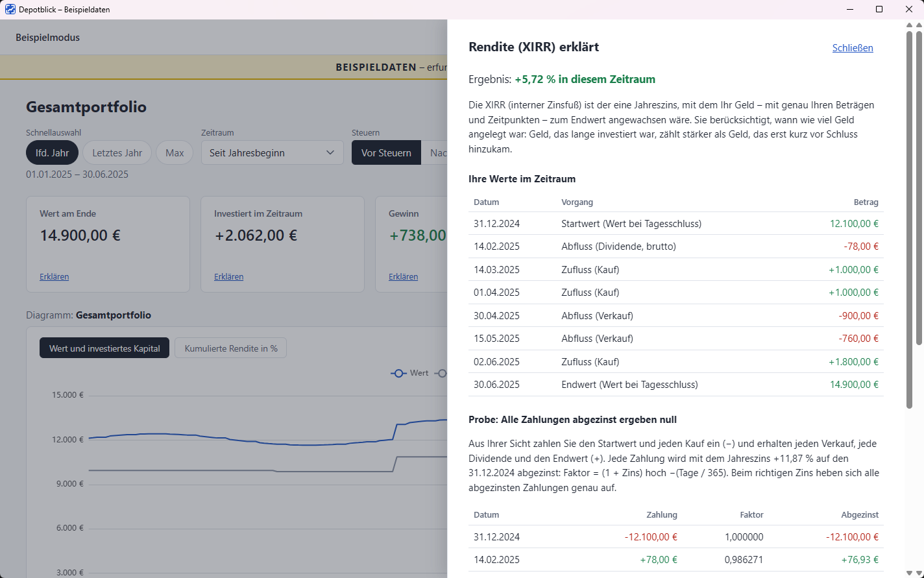Switch tax mode to Vor Steuern
Image resolution: width=924 pixels, height=578 pixels.
(386, 153)
